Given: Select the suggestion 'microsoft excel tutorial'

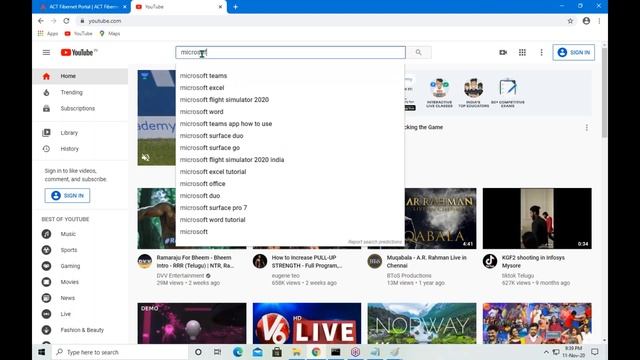Looking at the screenshot, I should (x=290, y=172).
